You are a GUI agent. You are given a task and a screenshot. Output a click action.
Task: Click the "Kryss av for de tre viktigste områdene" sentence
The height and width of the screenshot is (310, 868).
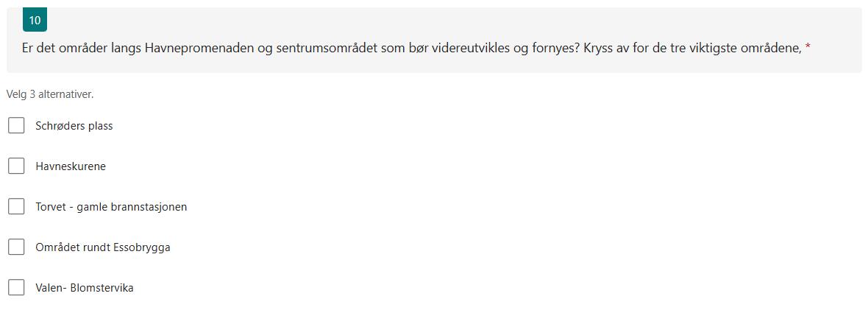click(692, 49)
